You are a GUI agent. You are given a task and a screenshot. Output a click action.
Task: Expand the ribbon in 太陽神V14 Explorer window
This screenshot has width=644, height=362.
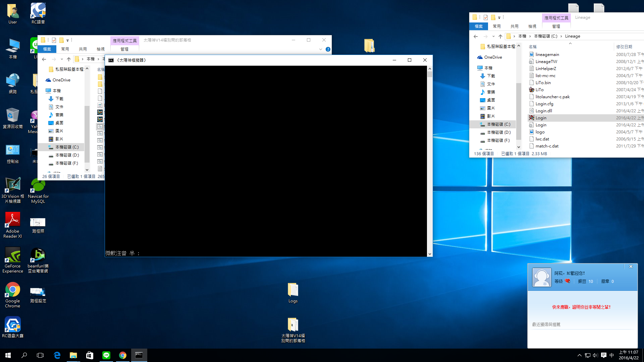(x=320, y=49)
